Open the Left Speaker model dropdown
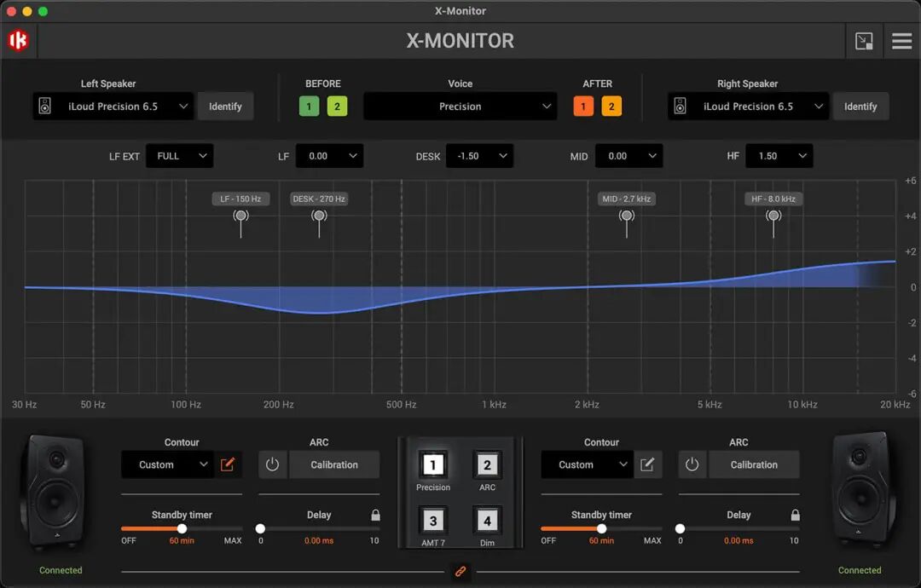Viewport: 921px width, 588px height. coord(113,107)
